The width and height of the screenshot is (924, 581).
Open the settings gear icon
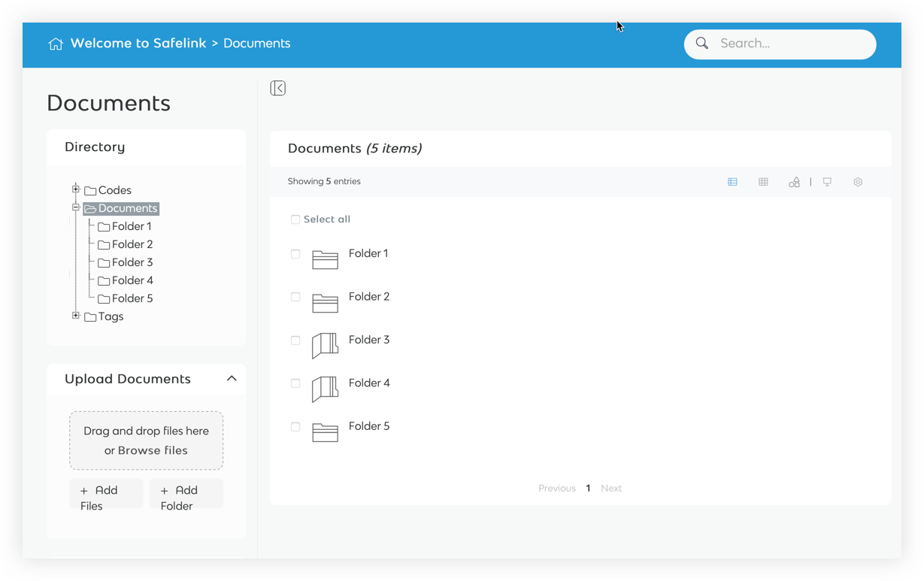858,182
